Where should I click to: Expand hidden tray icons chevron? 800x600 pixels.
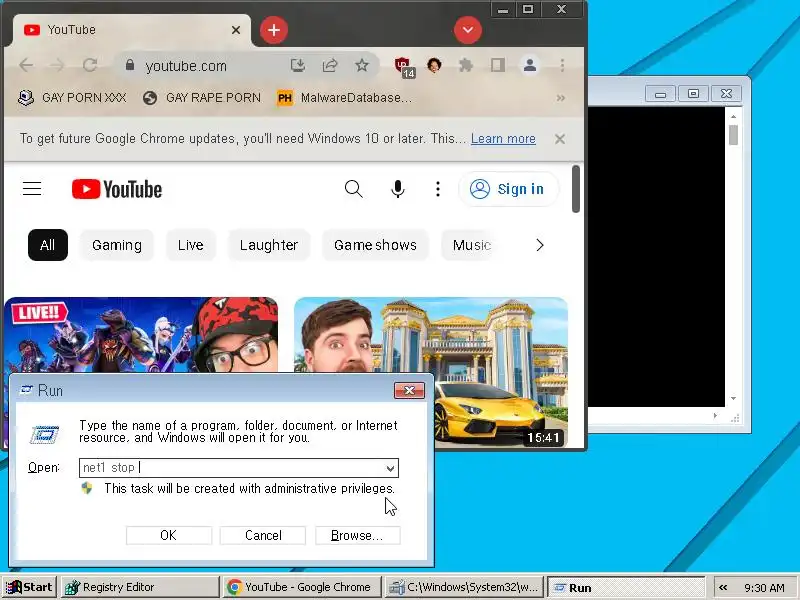[723, 588]
